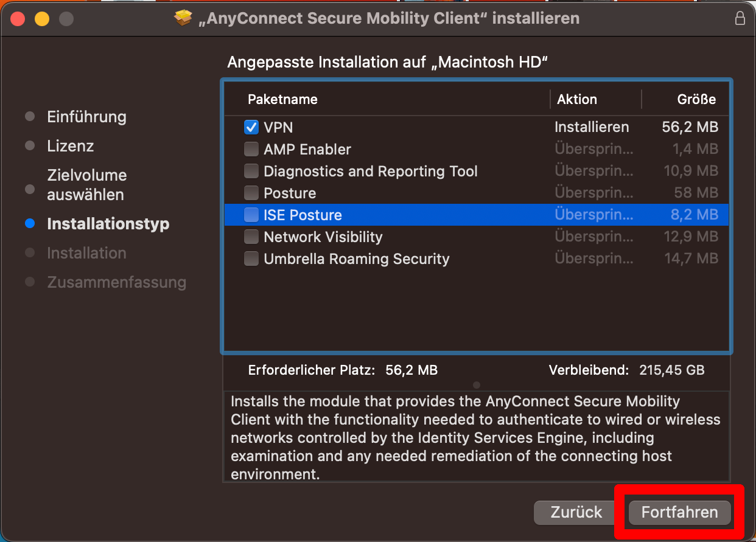Go back with the Zurück button
Viewport: 756px width, 542px height.
(576, 512)
